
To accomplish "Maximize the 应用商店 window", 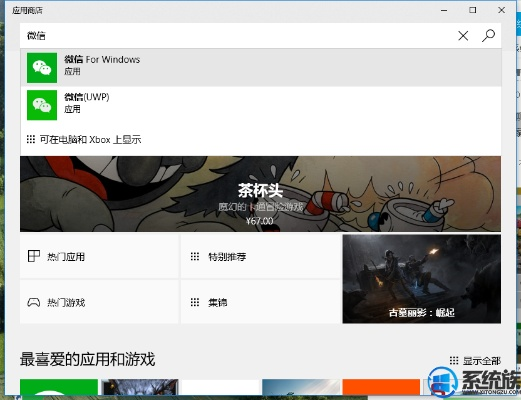I will tap(473, 10).
